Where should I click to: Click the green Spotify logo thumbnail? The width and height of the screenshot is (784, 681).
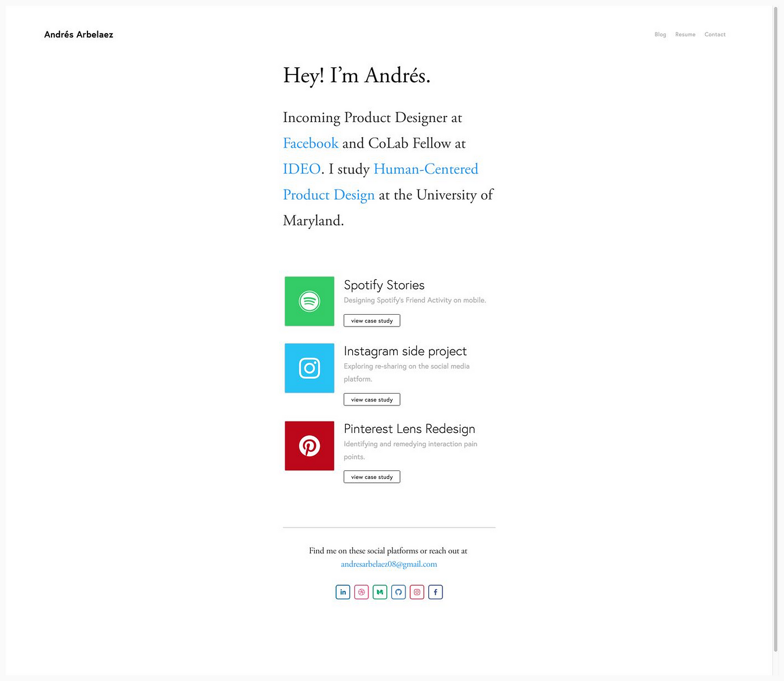pyautogui.click(x=310, y=301)
